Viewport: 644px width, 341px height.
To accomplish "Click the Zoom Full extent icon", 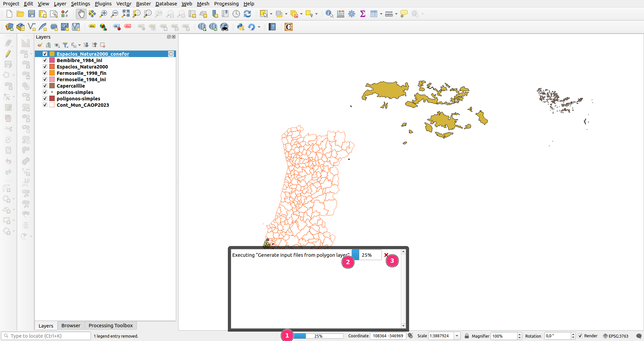I will 126,14.
